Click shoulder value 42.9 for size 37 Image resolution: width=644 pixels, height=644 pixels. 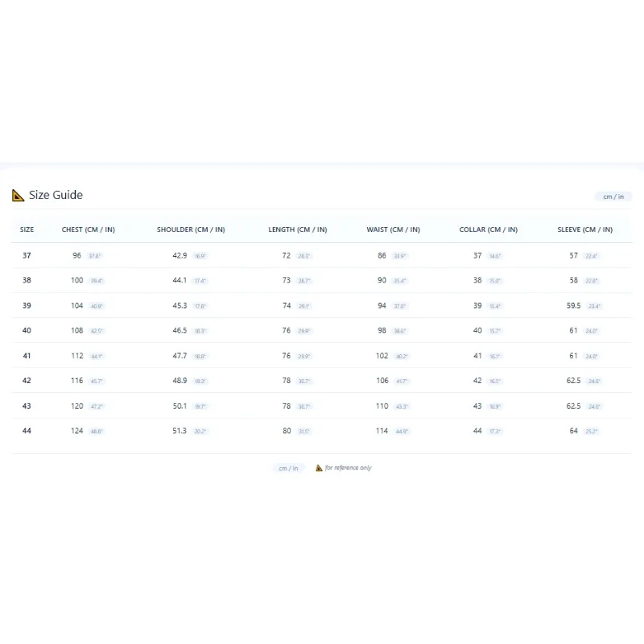tap(180, 255)
